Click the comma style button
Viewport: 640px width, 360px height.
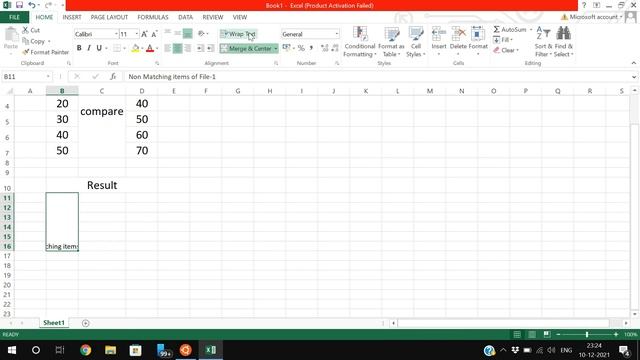click(311, 48)
